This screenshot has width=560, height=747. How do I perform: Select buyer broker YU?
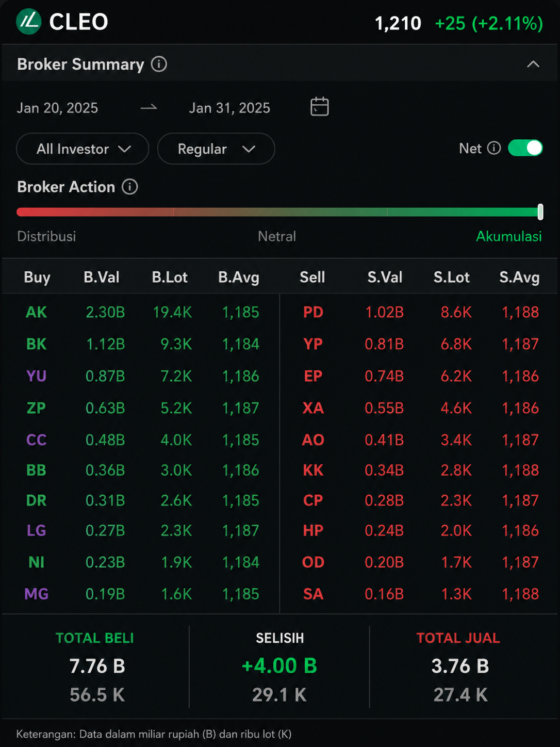pos(36,376)
